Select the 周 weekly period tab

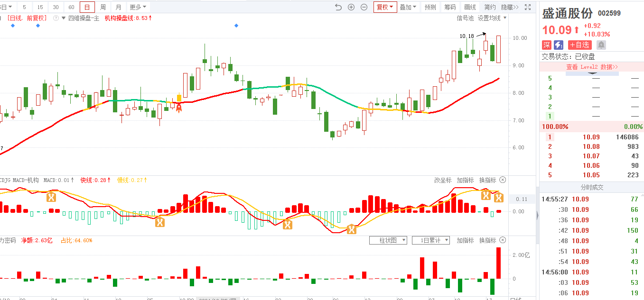[x=103, y=7]
